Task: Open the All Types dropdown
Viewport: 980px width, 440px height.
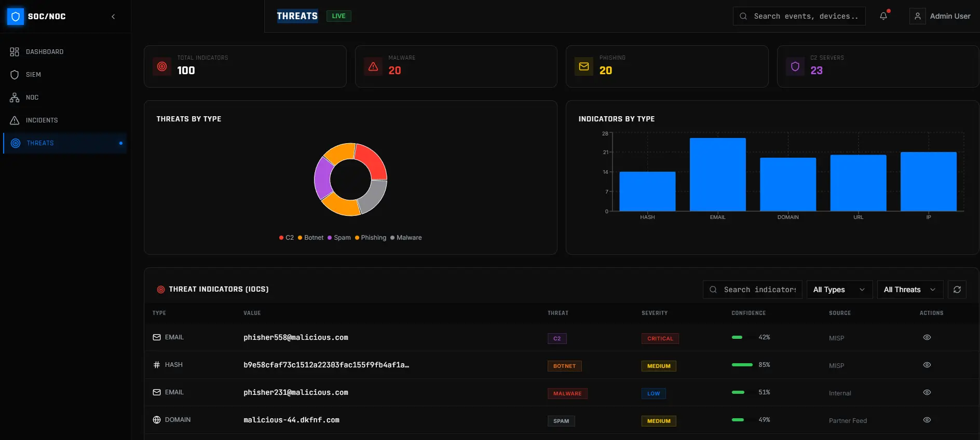Action: pyautogui.click(x=840, y=290)
